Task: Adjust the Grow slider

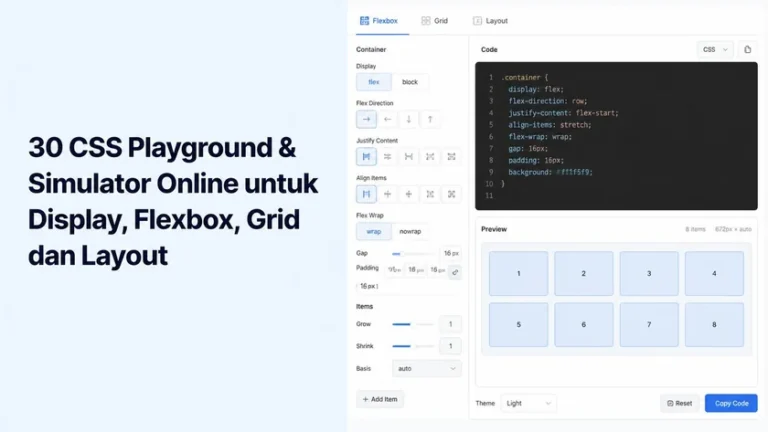Action: pyautogui.click(x=413, y=324)
